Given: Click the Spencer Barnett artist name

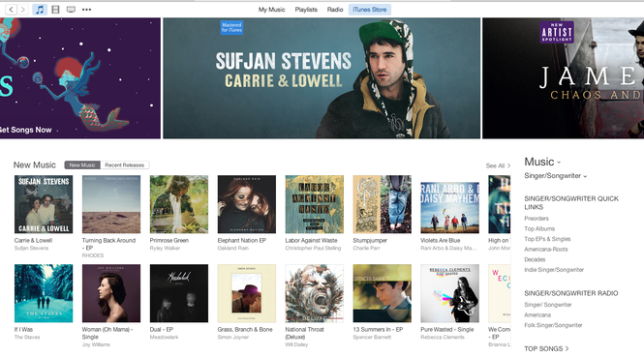Looking at the screenshot, I should point(372,337).
